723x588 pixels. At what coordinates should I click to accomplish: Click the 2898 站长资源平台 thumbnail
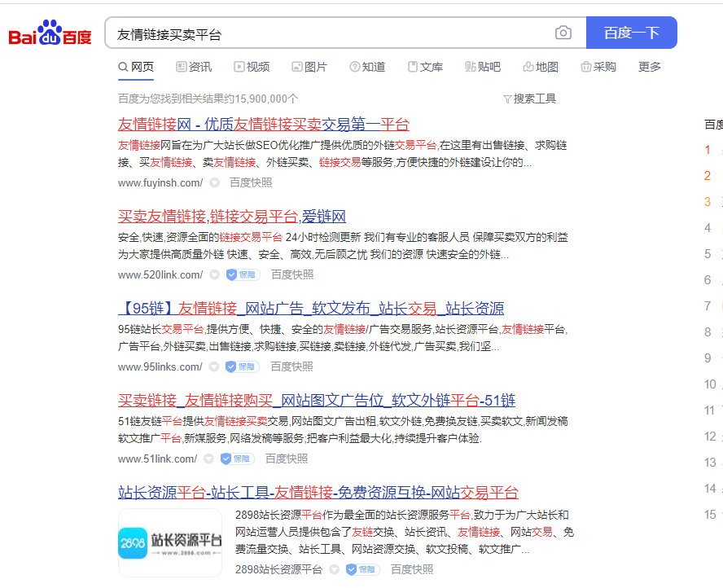pos(170,542)
